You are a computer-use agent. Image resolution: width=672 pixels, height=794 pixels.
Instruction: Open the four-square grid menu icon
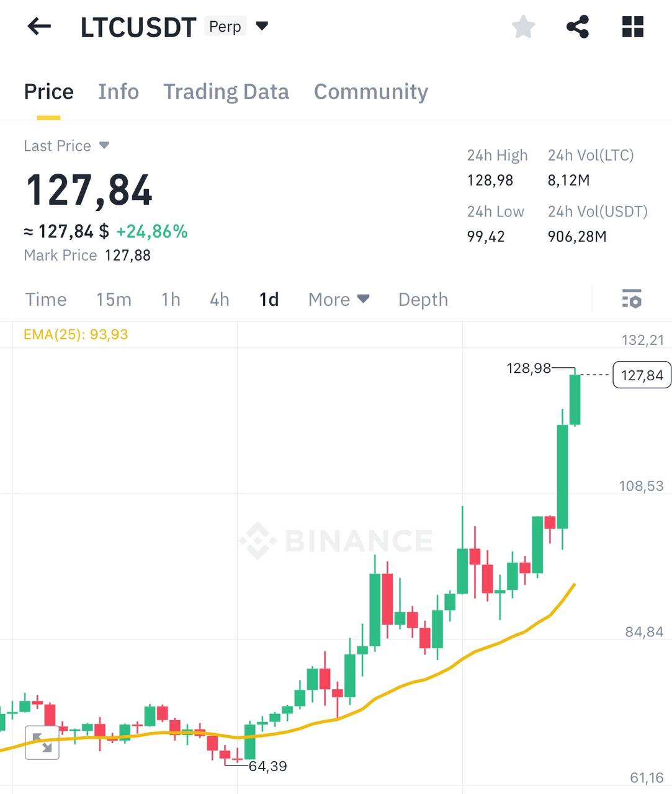tap(632, 27)
